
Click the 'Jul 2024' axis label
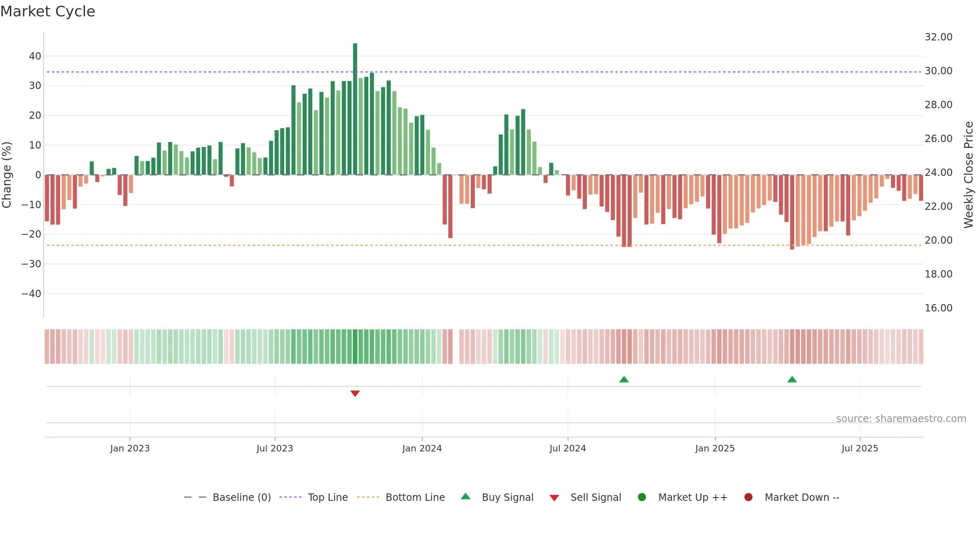tap(568, 449)
